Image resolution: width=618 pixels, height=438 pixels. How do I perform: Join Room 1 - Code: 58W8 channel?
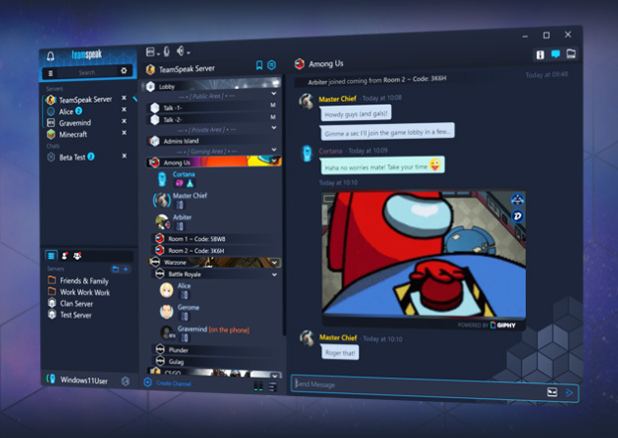click(215, 239)
